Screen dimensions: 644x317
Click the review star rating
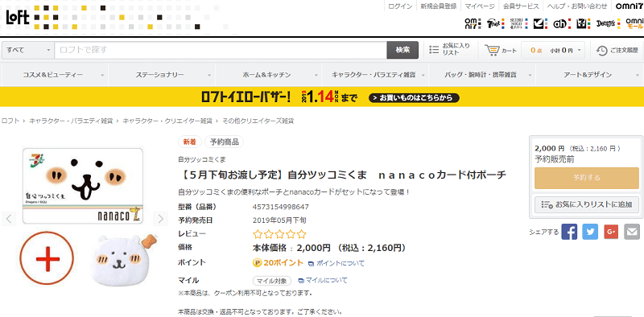279,234
